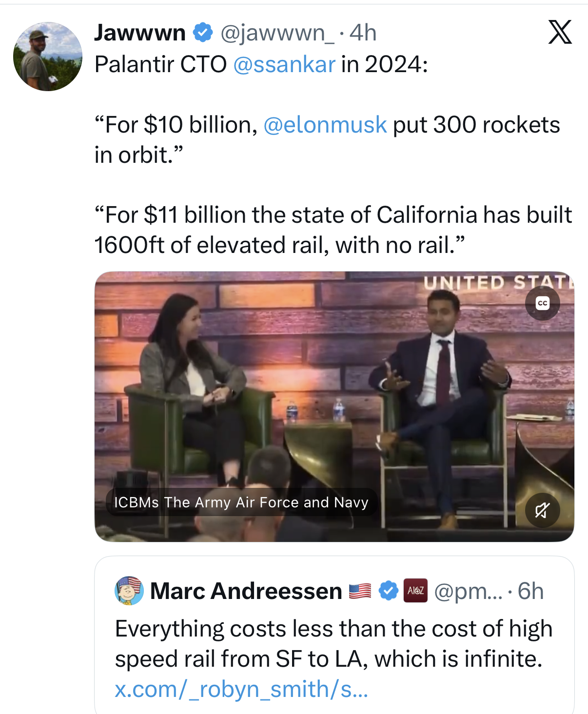Click the @jawwwn_ handle
Screen dimensions: 588x714
point(277,33)
